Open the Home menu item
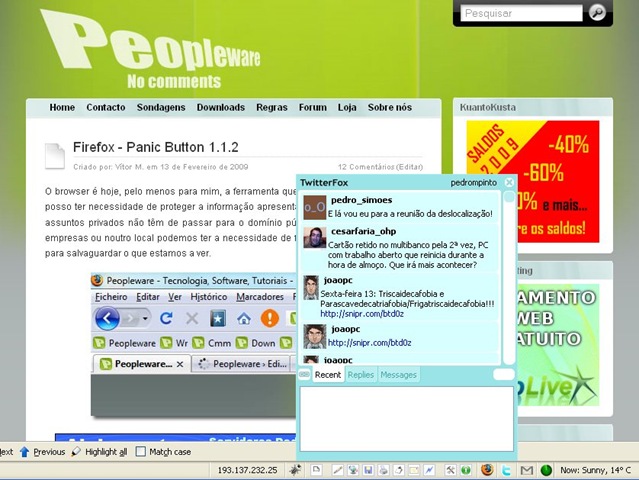Viewport: 639px width, 480px height. click(x=62, y=107)
